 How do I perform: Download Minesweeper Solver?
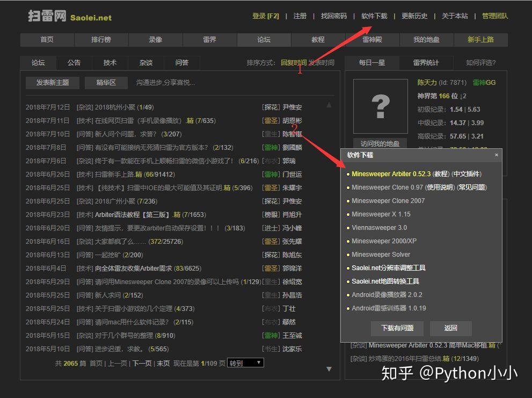381,255
